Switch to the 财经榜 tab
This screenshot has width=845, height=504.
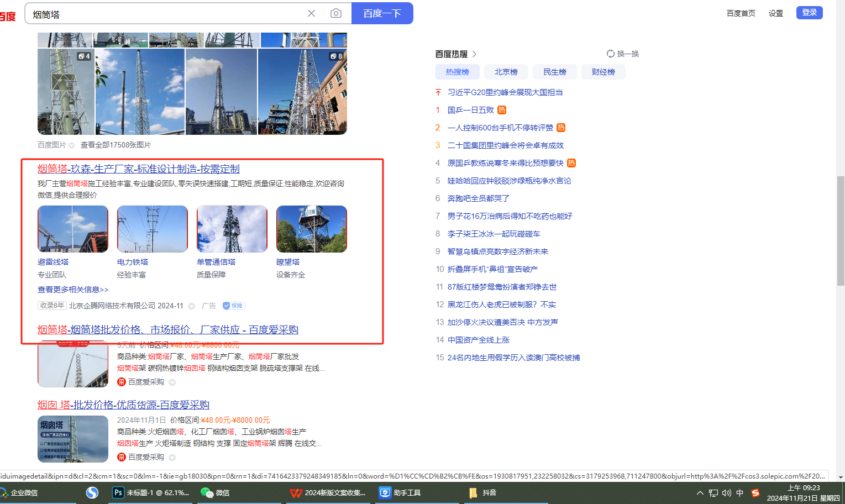[x=603, y=72]
